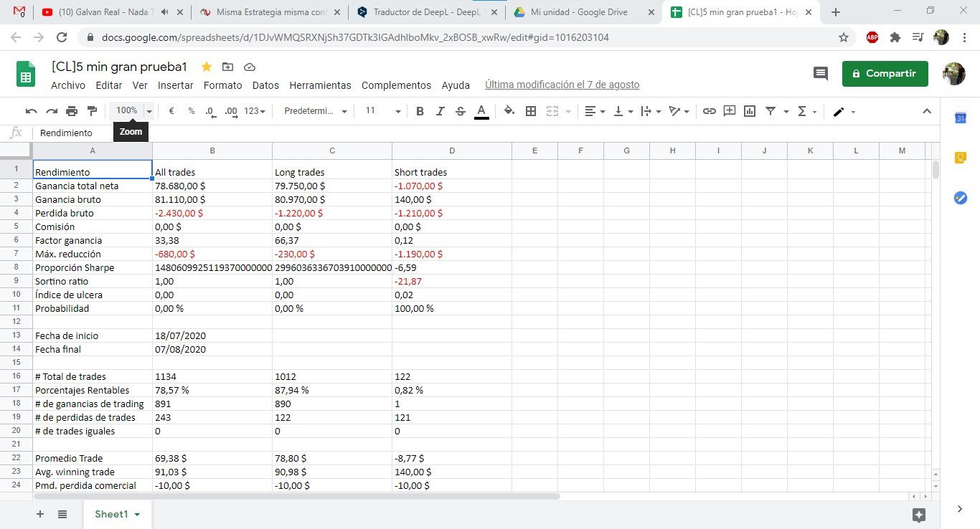Insert a link with the chain icon
Screen dimensions: 980x529
[x=710, y=111]
